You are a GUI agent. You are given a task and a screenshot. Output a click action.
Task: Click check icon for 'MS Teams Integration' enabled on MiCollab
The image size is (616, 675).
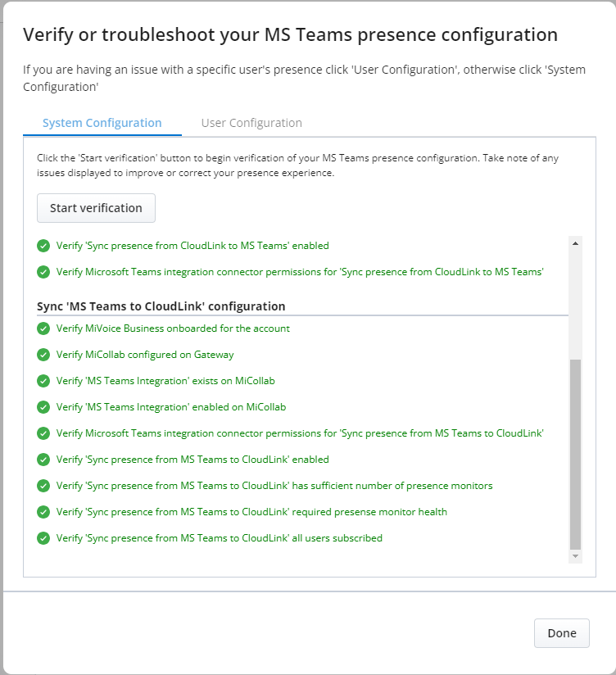(43, 407)
